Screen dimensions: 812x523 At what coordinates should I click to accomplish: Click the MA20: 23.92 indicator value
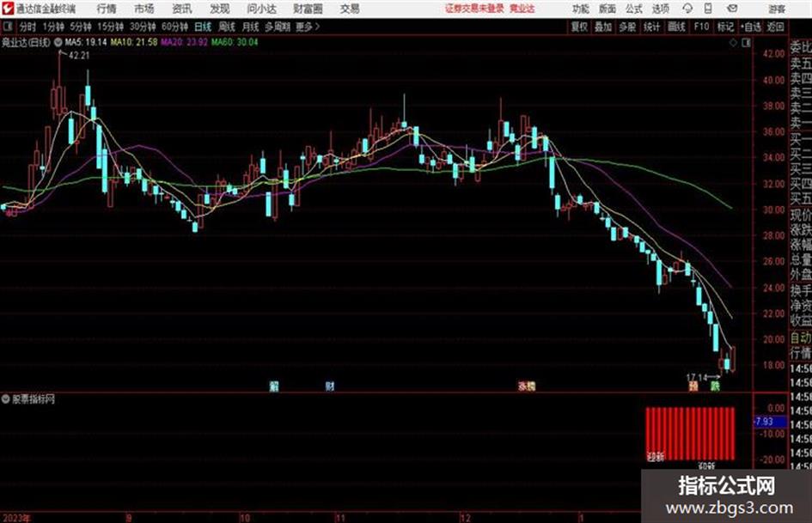point(185,42)
